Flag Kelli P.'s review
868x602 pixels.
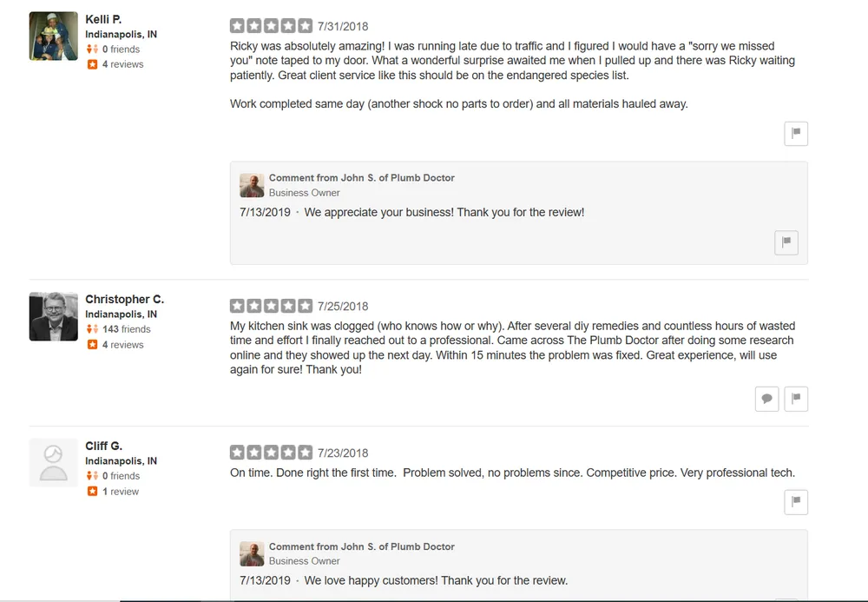click(796, 134)
